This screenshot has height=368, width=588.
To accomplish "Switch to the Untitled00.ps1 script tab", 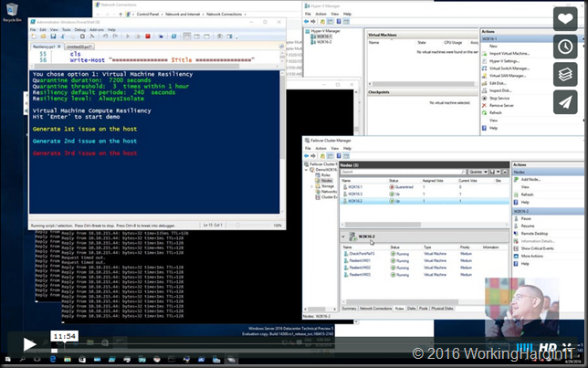I will pyautogui.click(x=79, y=47).
